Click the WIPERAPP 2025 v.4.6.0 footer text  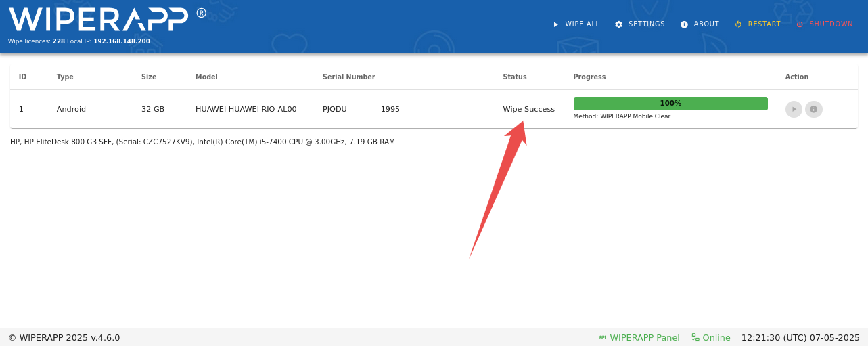[64, 338]
